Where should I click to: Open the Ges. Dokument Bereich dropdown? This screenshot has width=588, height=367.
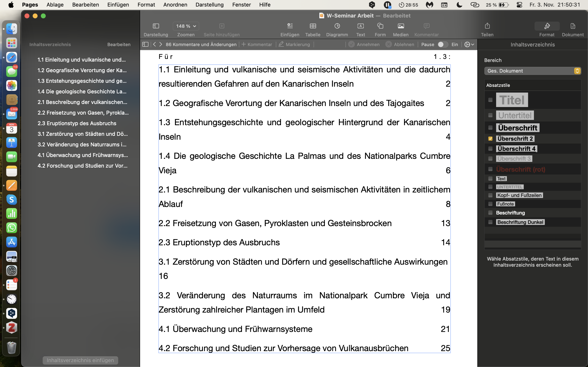532,71
